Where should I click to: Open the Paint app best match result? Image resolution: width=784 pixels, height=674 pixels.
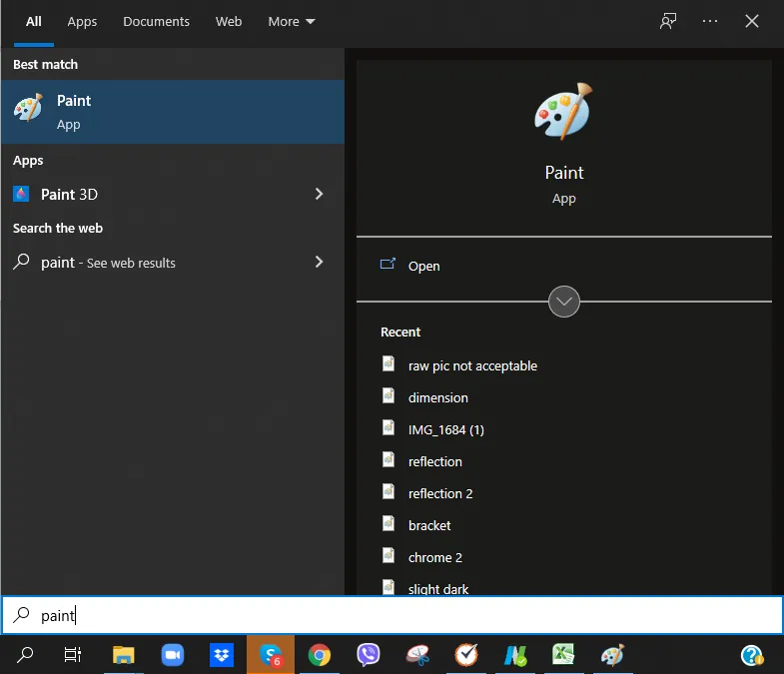point(173,112)
